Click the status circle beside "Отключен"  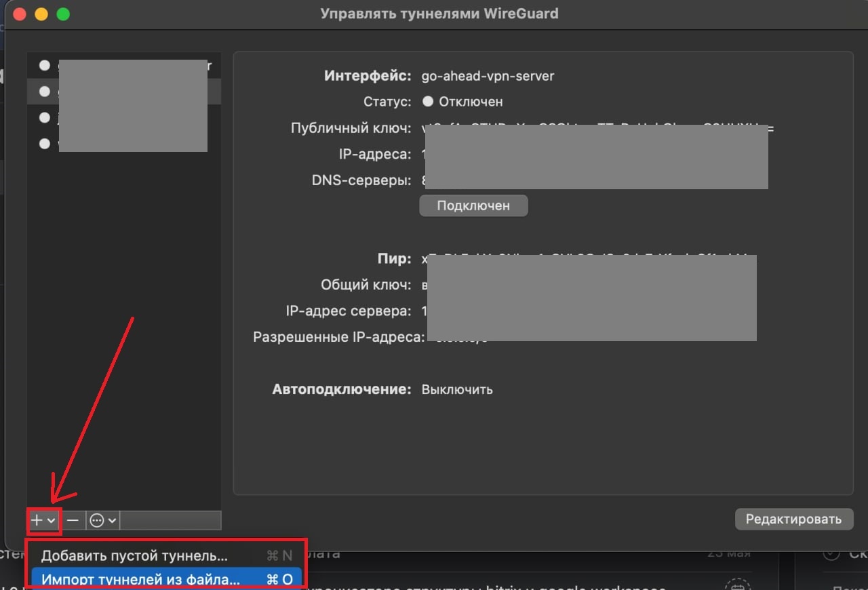coord(428,102)
